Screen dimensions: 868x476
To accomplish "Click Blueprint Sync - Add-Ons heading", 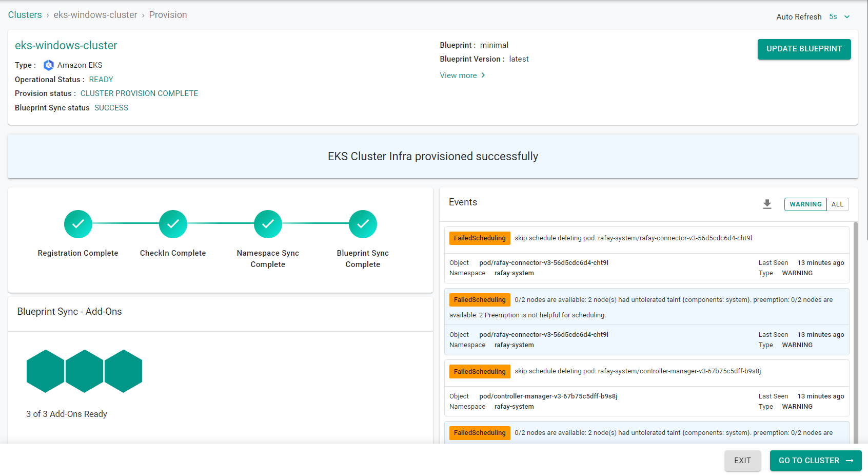I will pyautogui.click(x=69, y=312).
